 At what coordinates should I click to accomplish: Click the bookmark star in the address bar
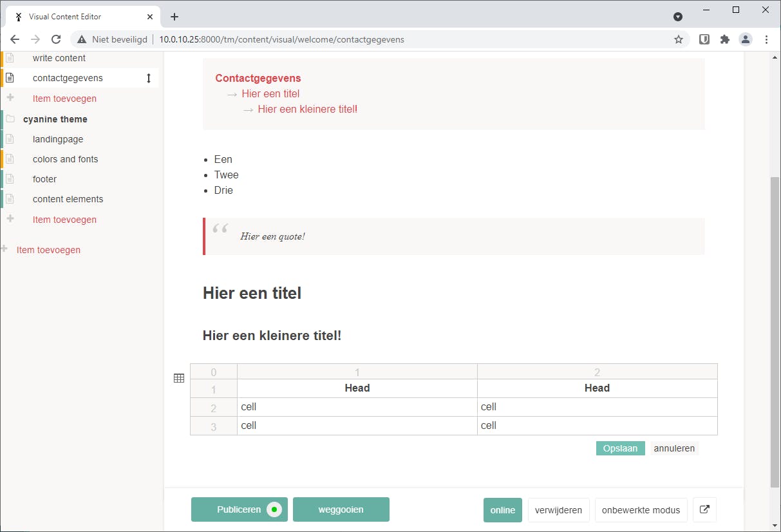[x=679, y=39]
